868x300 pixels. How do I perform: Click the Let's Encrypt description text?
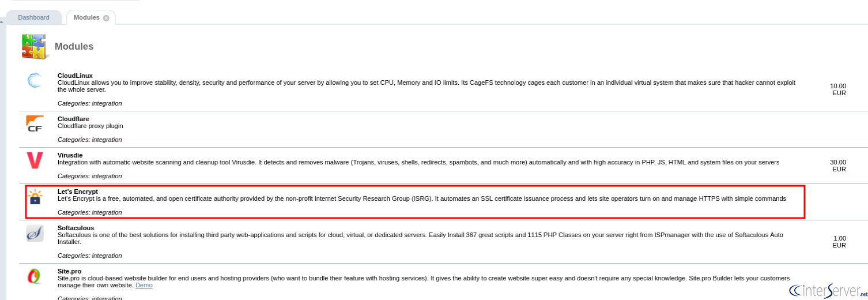click(x=422, y=198)
